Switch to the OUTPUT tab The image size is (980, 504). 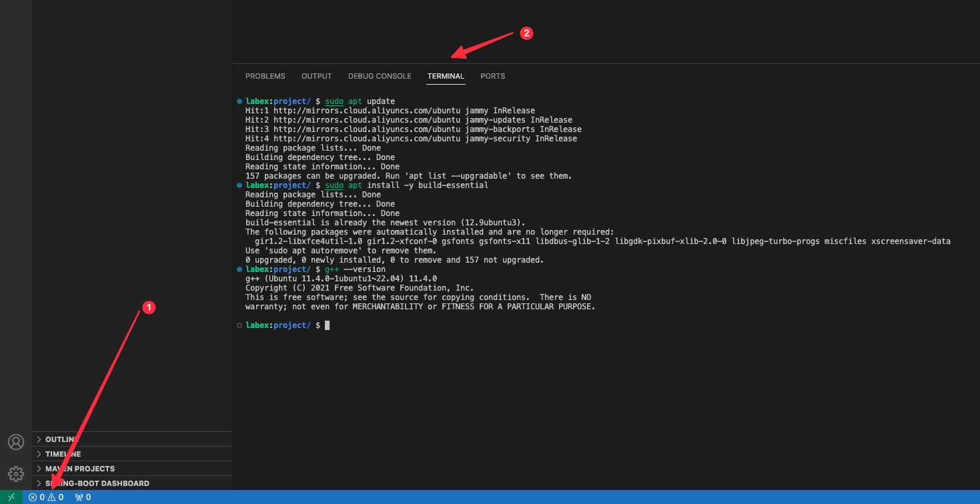316,76
